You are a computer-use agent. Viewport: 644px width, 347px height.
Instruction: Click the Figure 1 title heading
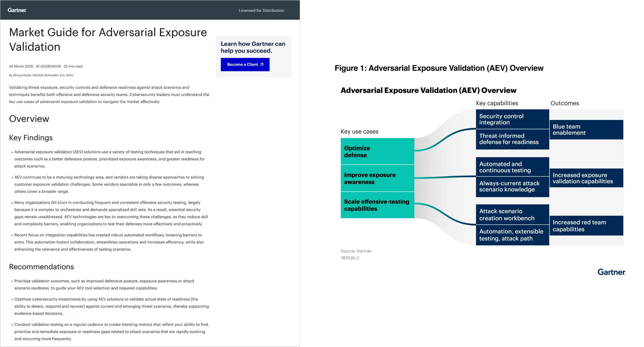439,68
